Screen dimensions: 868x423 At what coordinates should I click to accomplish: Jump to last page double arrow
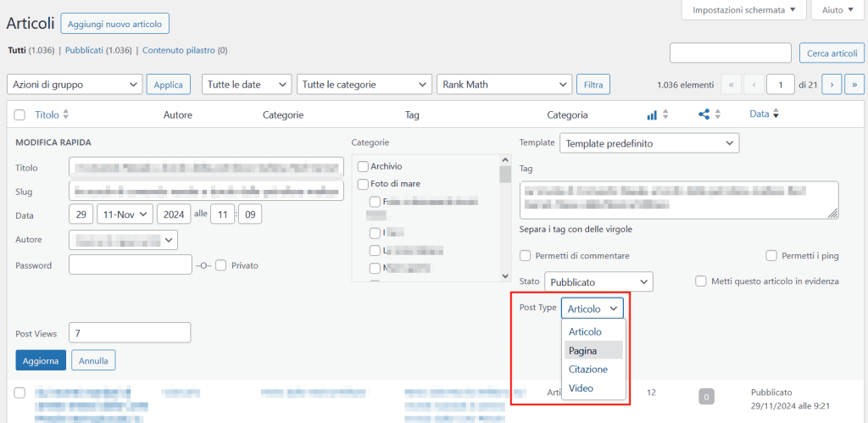click(x=854, y=85)
